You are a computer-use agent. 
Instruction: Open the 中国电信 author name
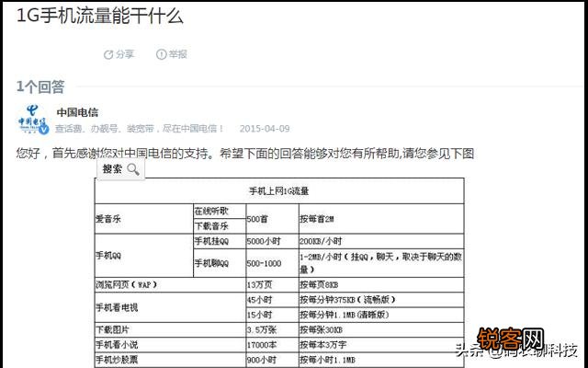[77, 112]
